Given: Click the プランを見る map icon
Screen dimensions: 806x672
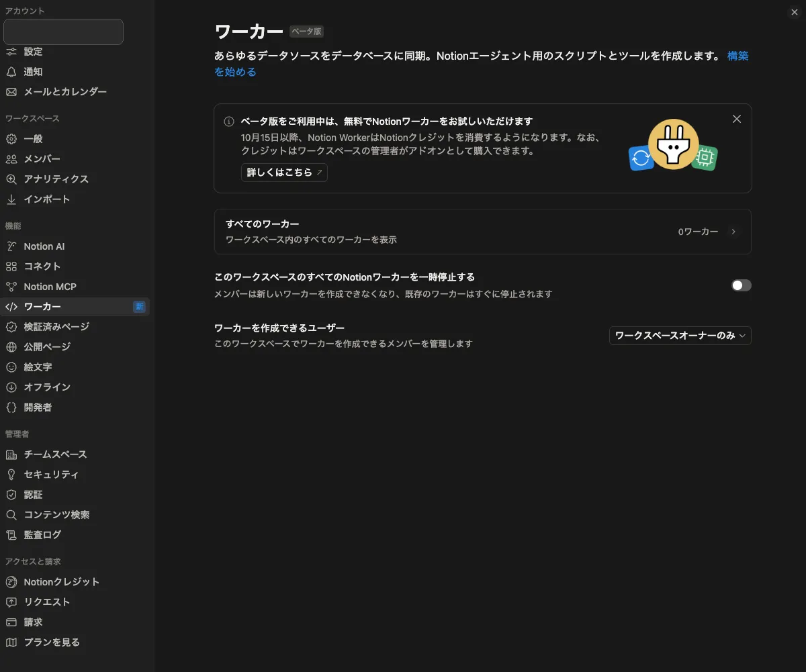Looking at the screenshot, I should pyautogui.click(x=11, y=642).
